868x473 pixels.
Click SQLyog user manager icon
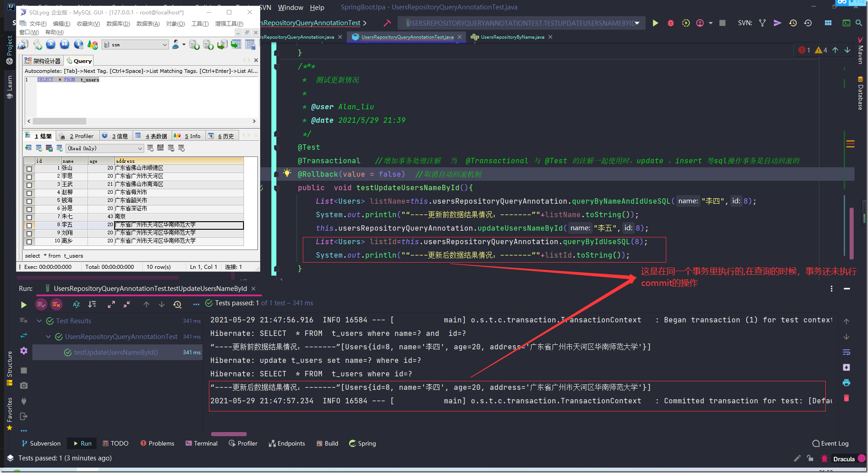[176, 45]
